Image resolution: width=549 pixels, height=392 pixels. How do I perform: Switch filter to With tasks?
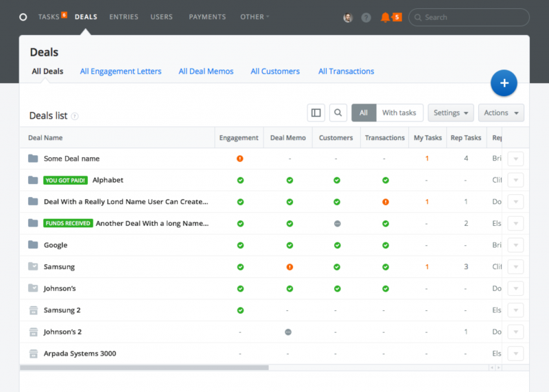[x=399, y=113]
